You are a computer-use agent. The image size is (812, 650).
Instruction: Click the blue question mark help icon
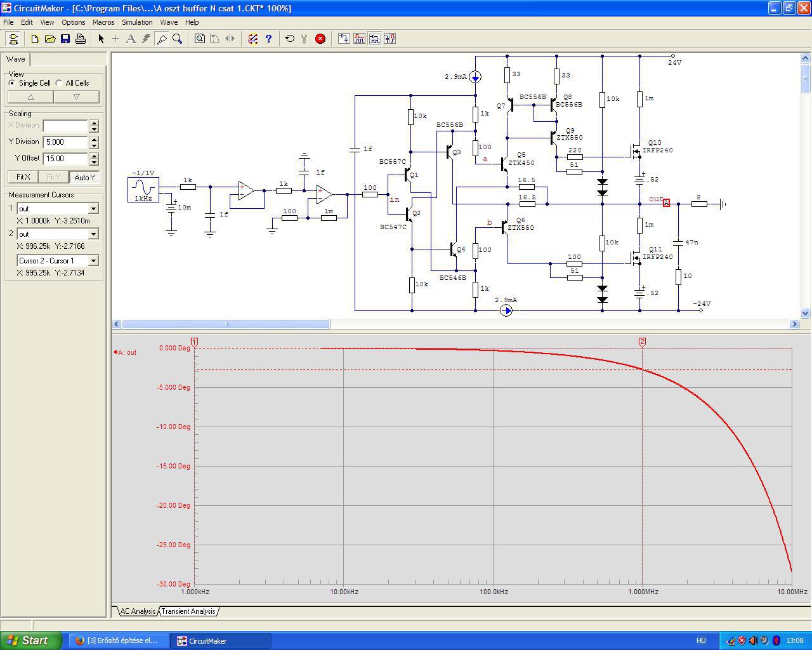pyautogui.click(x=268, y=39)
